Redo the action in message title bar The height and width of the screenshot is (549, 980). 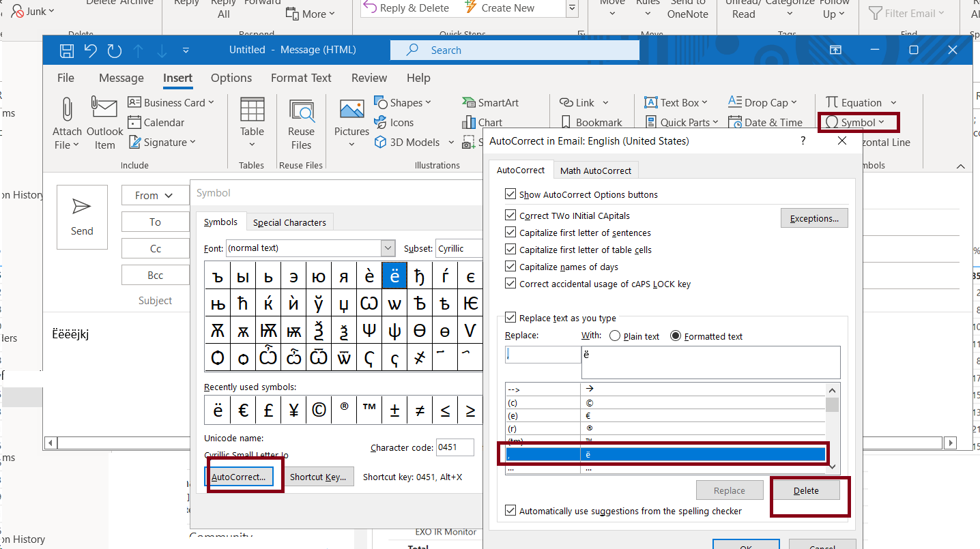coord(115,50)
